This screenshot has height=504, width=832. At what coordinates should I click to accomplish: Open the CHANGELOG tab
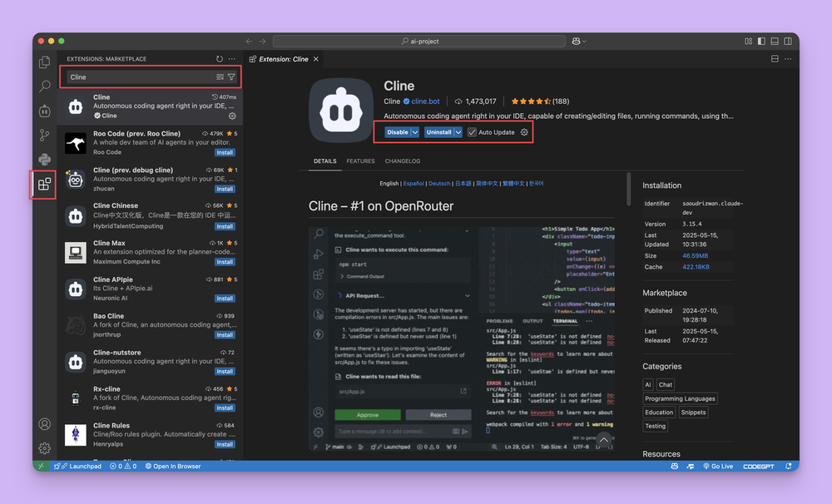tap(403, 161)
